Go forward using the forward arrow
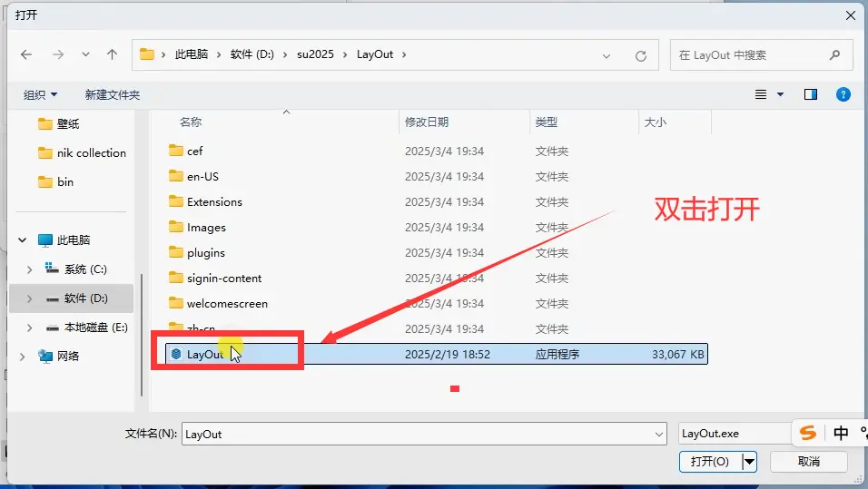Viewport: 868px width, 489px height. 57,54
